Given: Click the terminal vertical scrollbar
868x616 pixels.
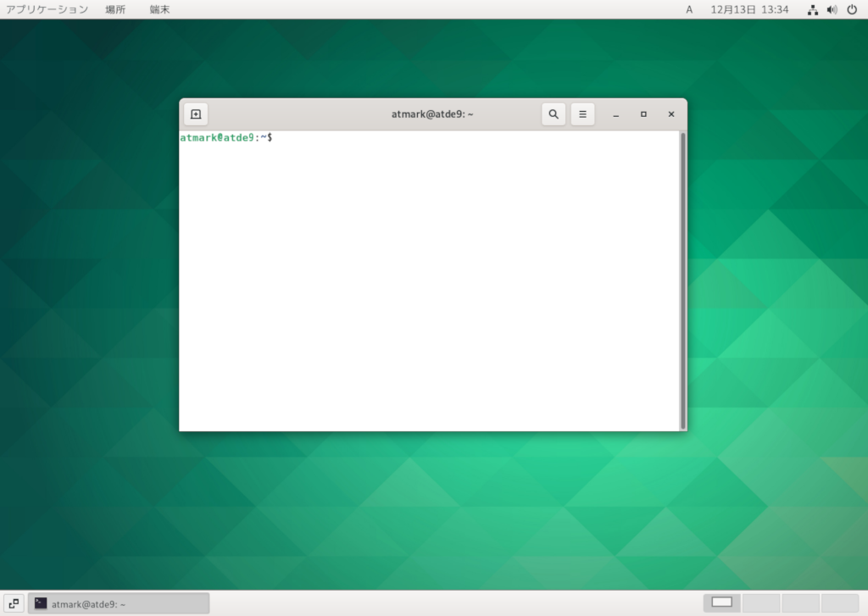Looking at the screenshot, I should (x=682, y=280).
